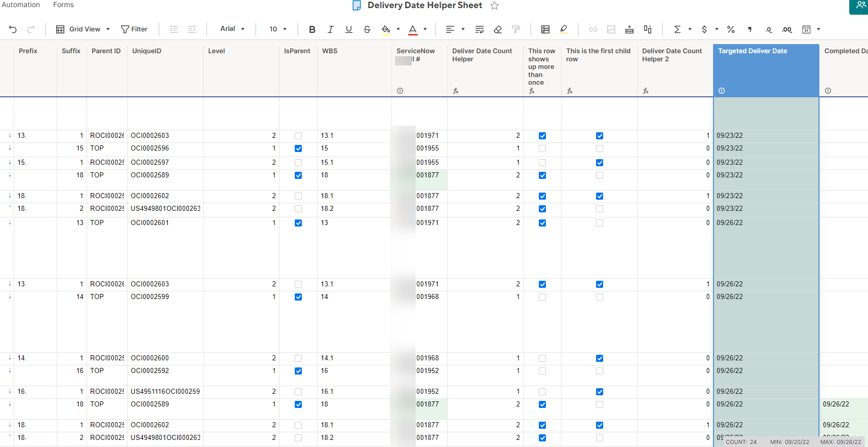Expand date format dropdown arrow

[x=819, y=29]
